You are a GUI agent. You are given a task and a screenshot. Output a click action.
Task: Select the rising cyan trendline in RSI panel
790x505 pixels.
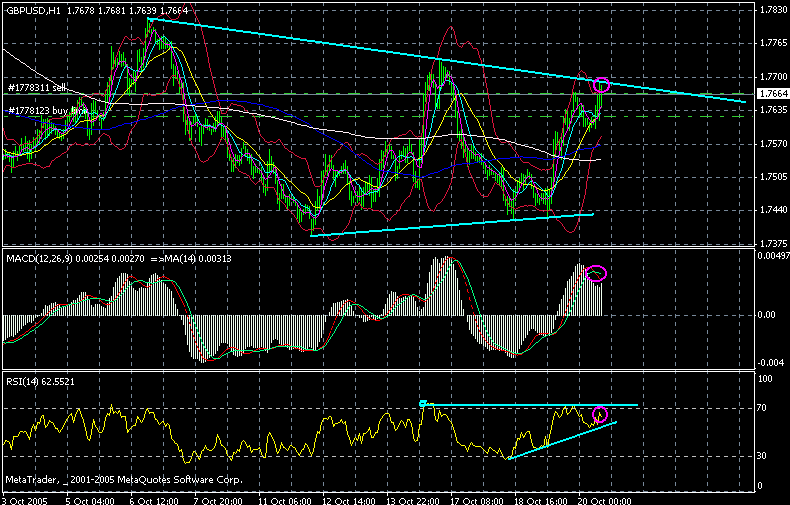pos(560,441)
